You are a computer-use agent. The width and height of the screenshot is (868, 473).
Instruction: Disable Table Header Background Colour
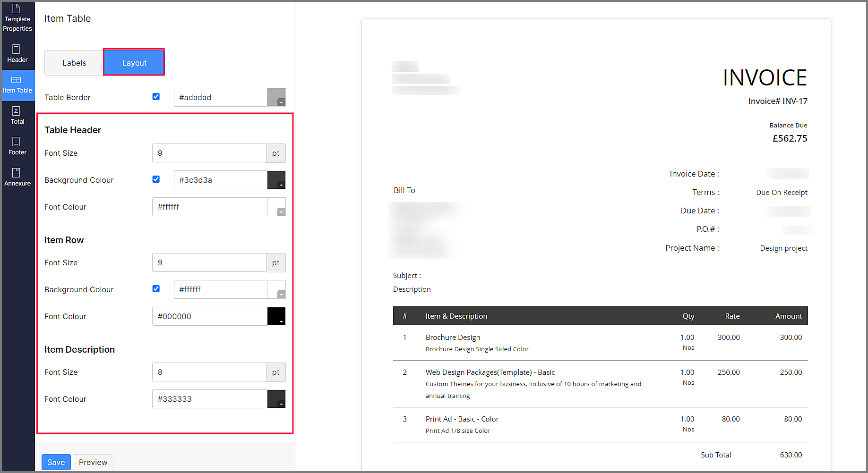pos(156,179)
